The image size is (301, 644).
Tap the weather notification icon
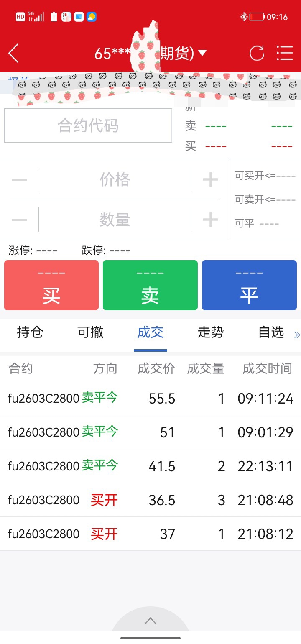pyautogui.click(x=92, y=17)
